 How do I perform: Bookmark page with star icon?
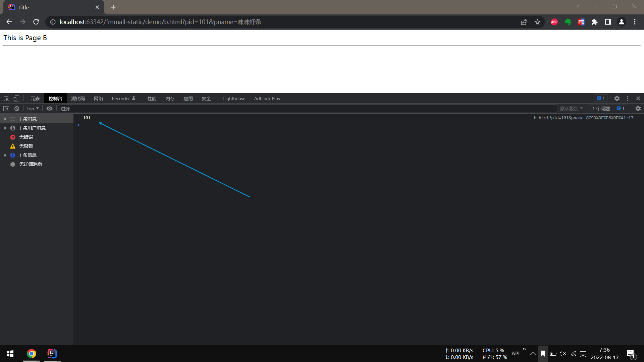(x=537, y=22)
